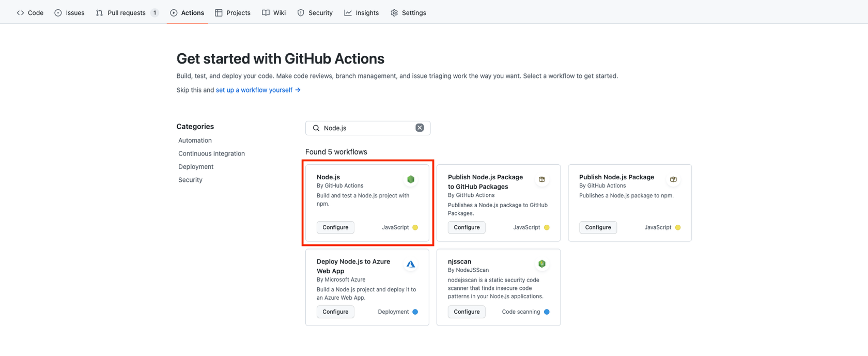
Task: Select the Automation category
Action: 195,141
